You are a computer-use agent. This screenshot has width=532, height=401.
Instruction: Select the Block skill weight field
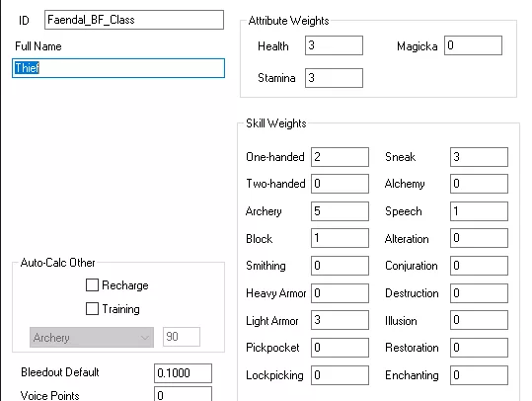coord(340,238)
